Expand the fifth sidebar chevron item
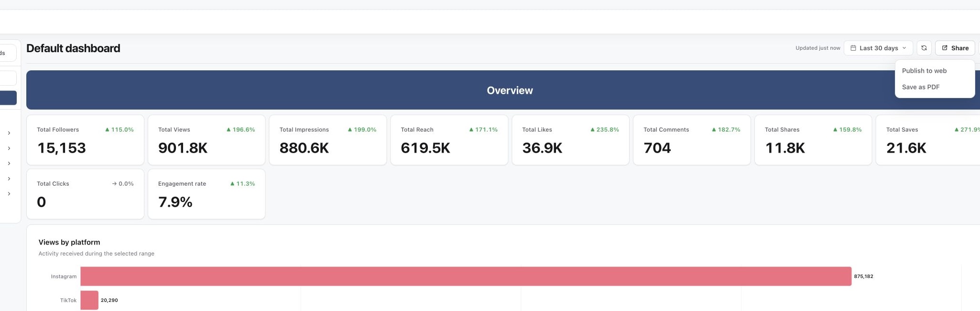Image resolution: width=980 pixels, height=311 pixels. tap(9, 194)
